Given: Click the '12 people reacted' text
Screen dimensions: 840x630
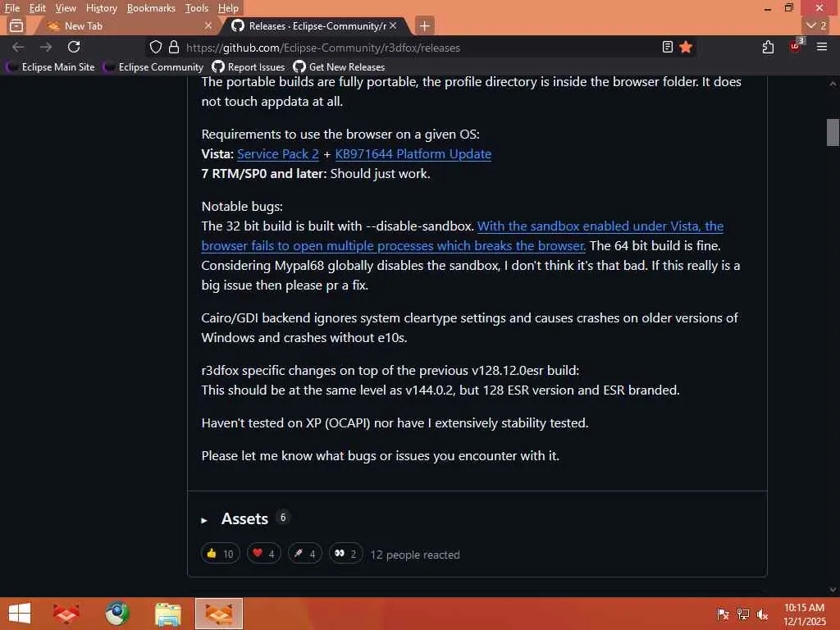Looking at the screenshot, I should coord(414,555).
